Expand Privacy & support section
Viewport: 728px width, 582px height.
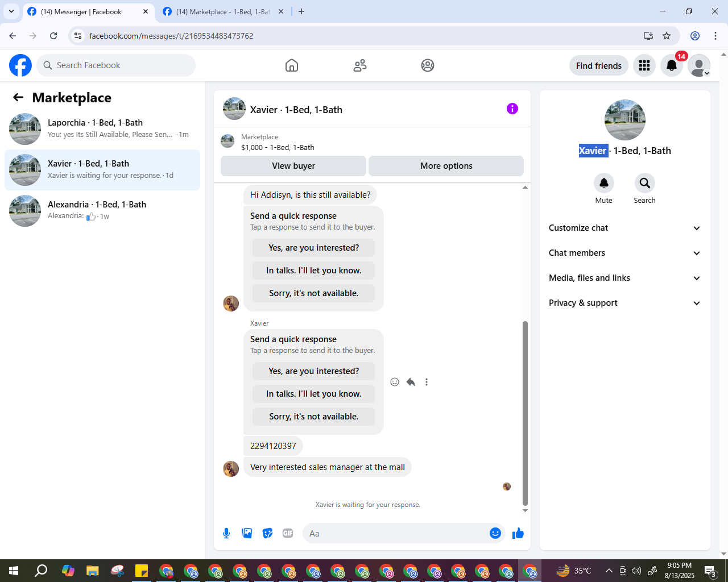pos(625,303)
